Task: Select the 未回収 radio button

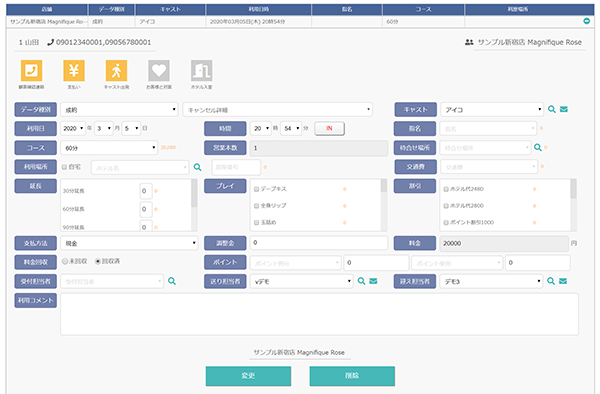Action: pyautogui.click(x=65, y=261)
